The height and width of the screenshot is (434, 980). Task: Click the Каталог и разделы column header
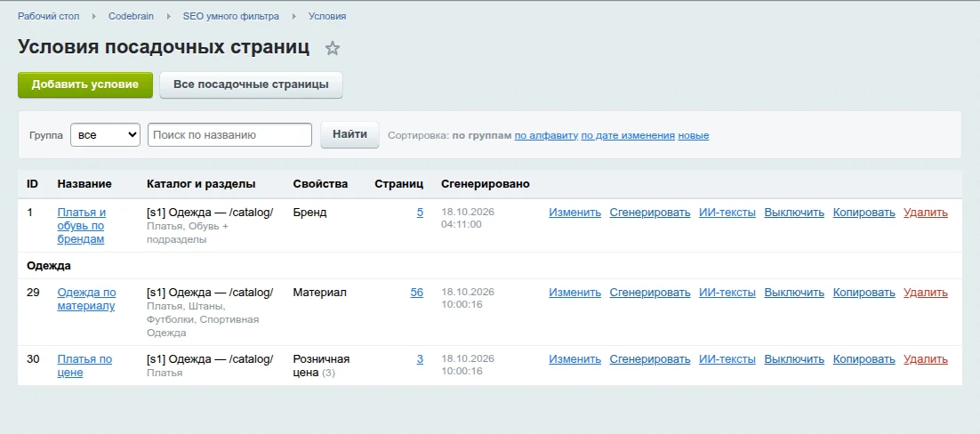click(x=201, y=184)
